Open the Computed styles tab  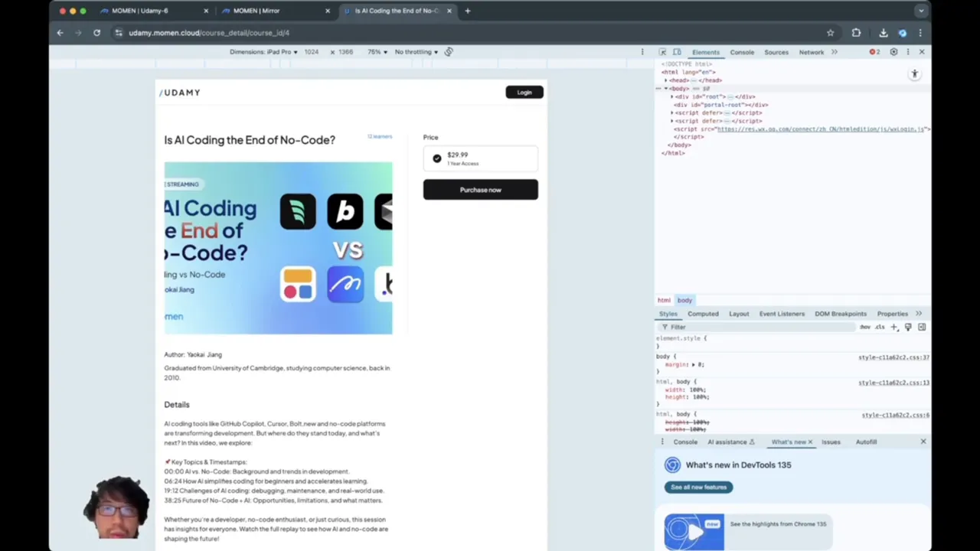pos(703,314)
